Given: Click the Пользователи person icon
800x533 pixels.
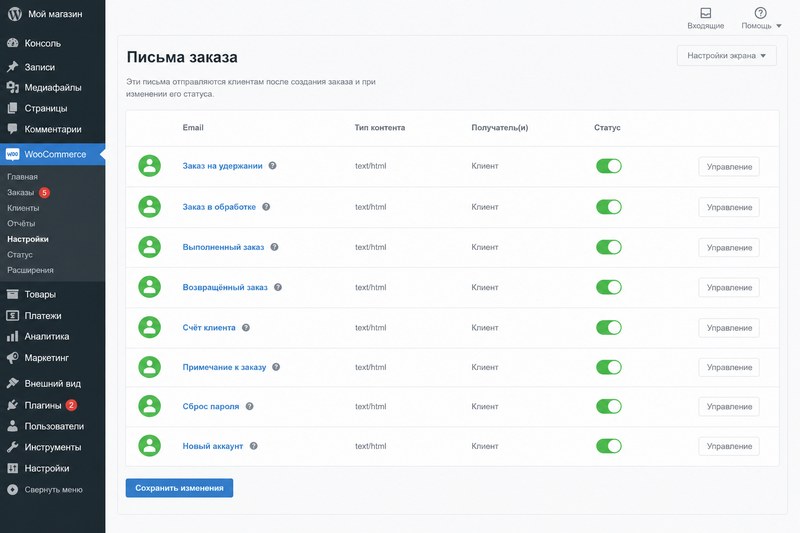Looking at the screenshot, I should click(13, 426).
